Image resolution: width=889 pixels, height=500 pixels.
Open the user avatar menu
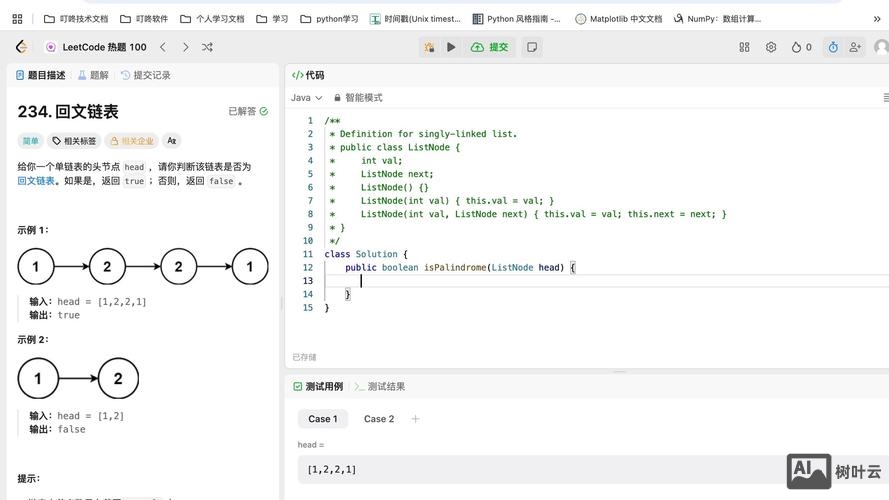[x=881, y=47]
